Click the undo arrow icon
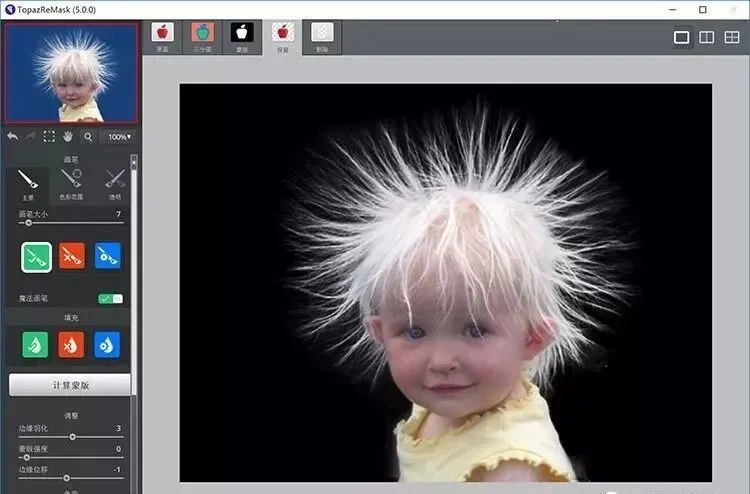The image size is (750, 494). pyautogui.click(x=12, y=136)
